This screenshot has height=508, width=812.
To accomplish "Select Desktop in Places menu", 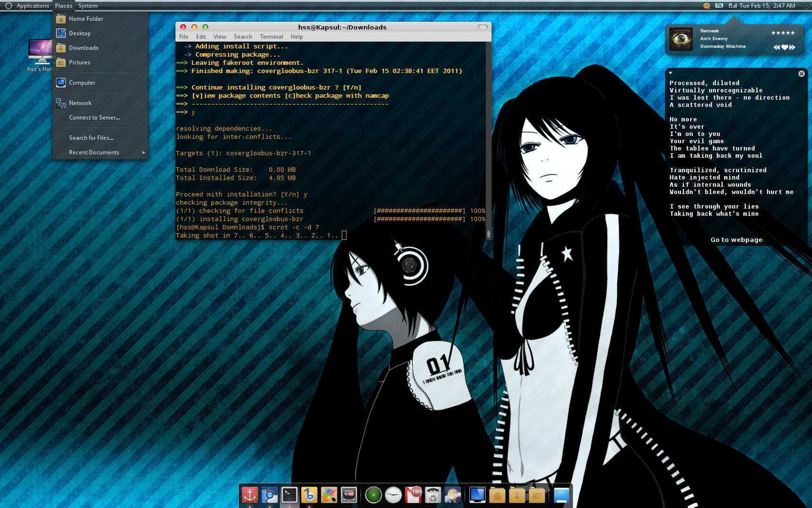I will pyautogui.click(x=100, y=33).
